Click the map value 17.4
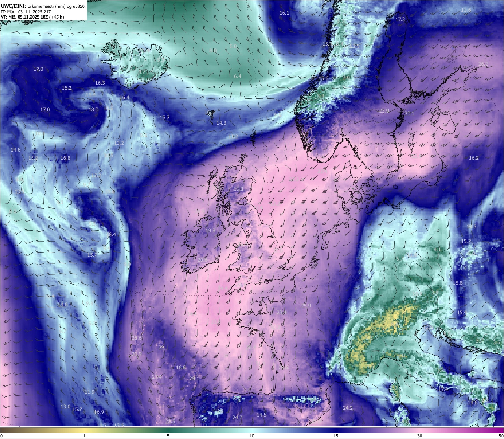Viewport: 504px width, 439px height. tap(443, 389)
